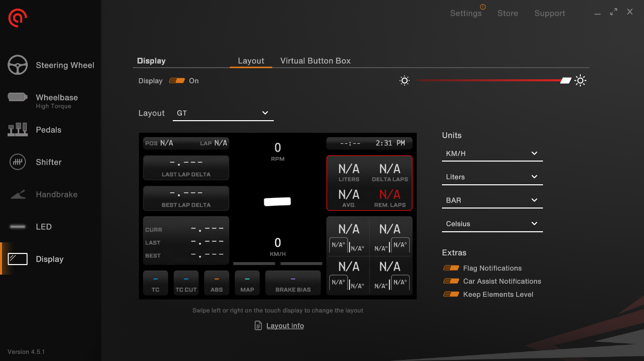
Task: Click the RPM readout in preview
Action: pos(278,151)
